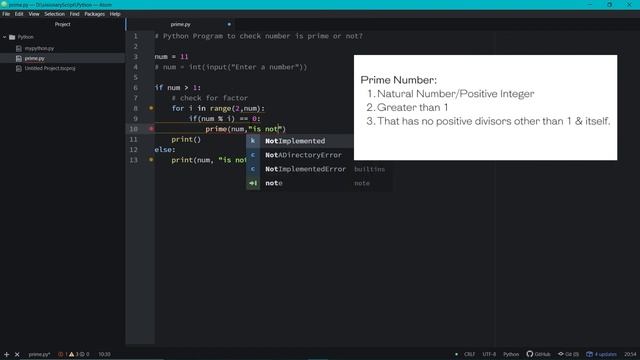This screenshot has width=640, height=360.
Task: Open the Packages menu
Action: pyautogui.click(x=95, y=14)
